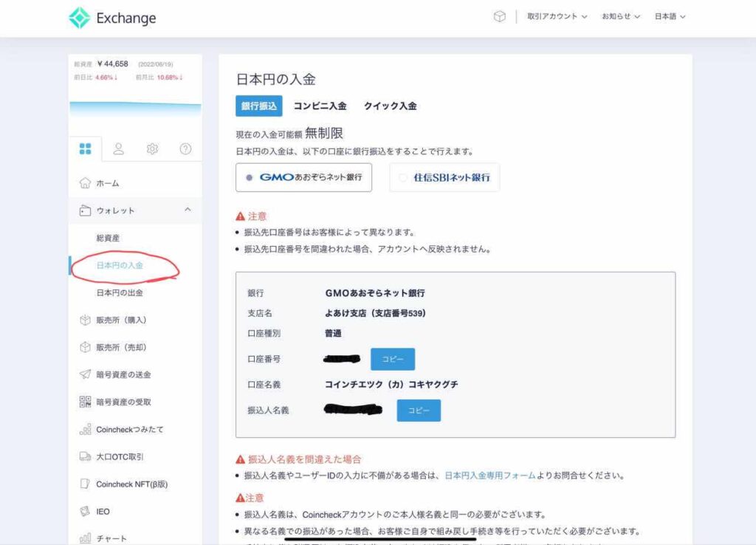Image resolution: width=756 pixels, height=545 pixels.
Task: Click the QR code icon for 暗号資産の受取
Action: 86,402
